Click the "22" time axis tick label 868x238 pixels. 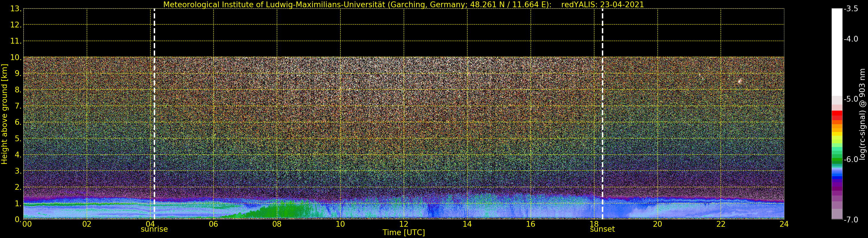point(721,224)
